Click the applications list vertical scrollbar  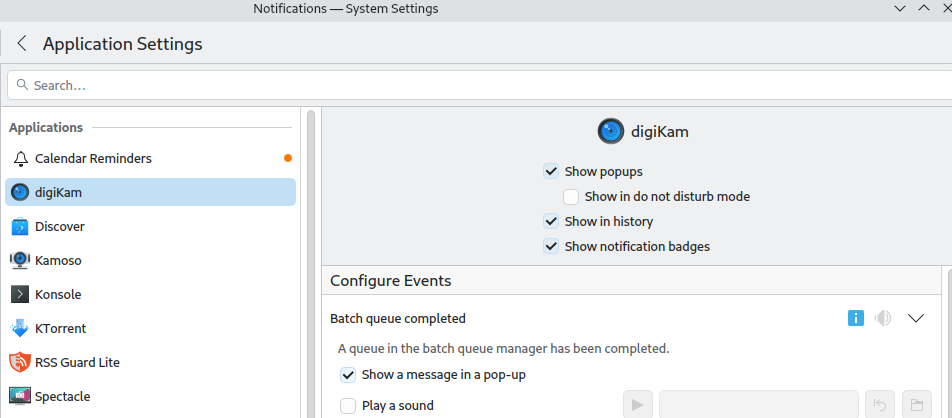coord(310,260)
